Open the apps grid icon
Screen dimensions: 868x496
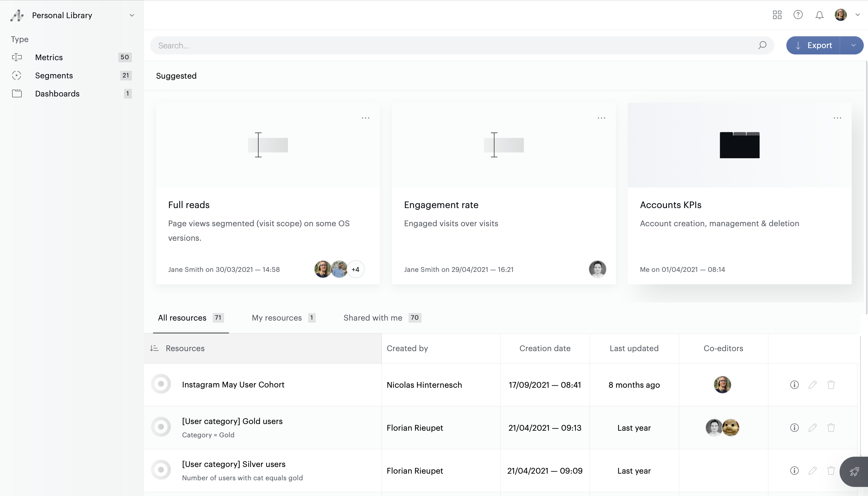777,15
